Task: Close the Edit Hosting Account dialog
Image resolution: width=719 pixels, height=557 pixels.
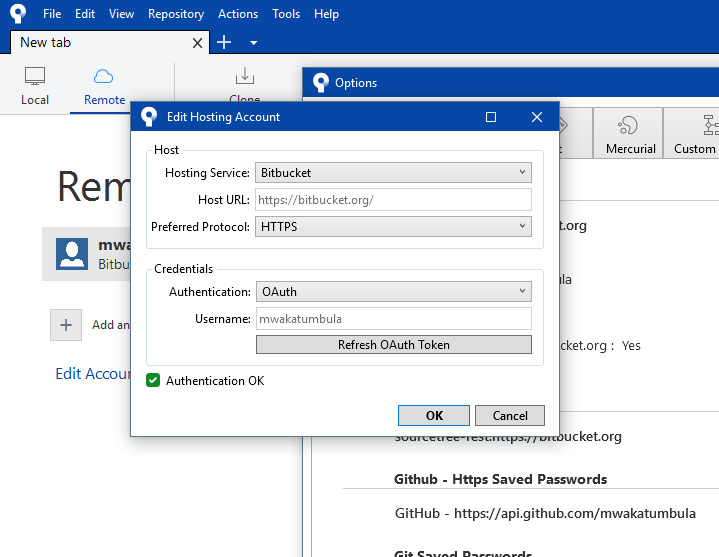Action: pyautogui.click(x=537, y=117)
